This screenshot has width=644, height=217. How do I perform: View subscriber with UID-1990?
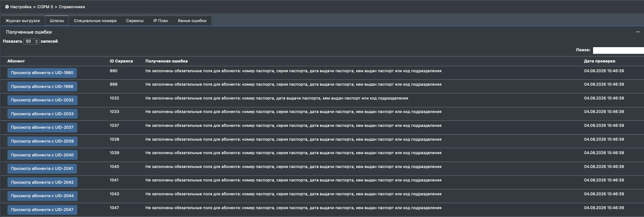point(42,73)
